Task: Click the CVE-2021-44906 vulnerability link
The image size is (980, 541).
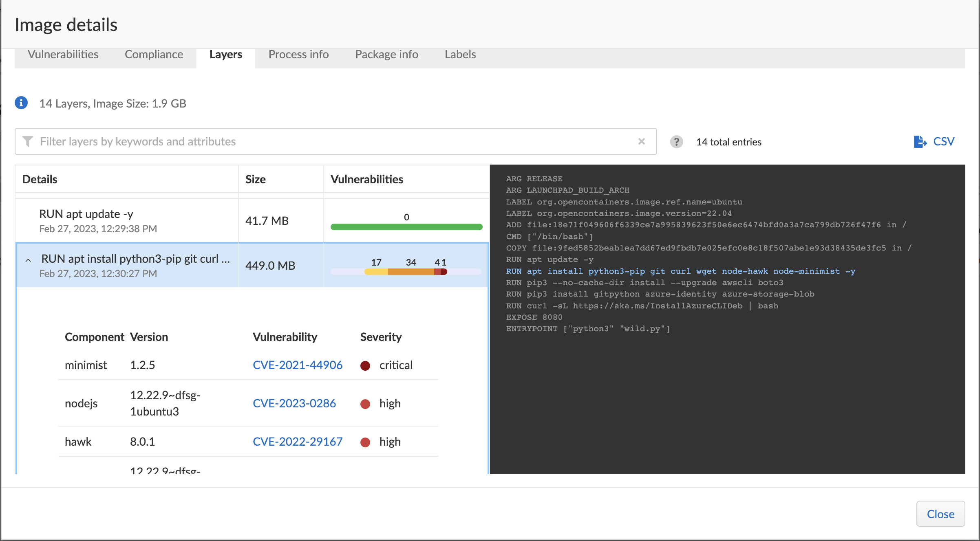Action: [298, 365]
